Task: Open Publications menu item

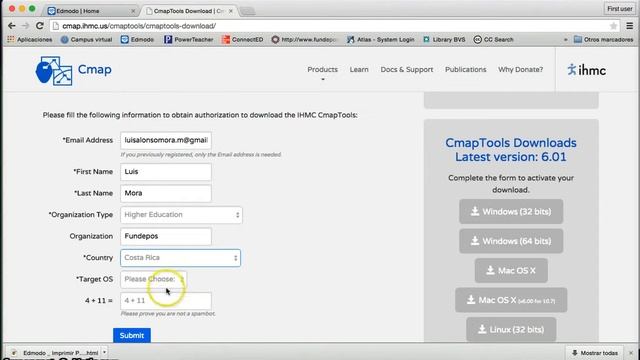Action: click(x=465, y=69)
